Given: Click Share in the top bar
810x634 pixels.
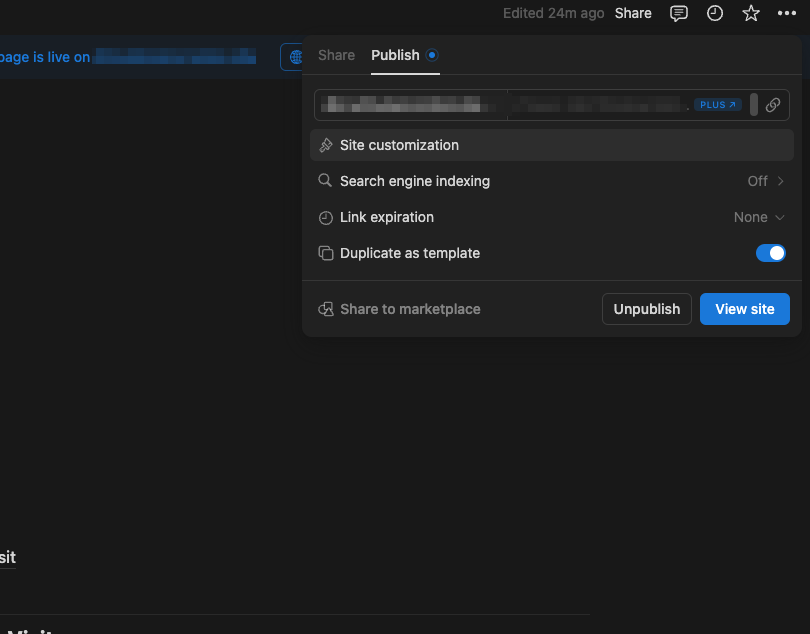Looking at the screenshot, I should tap(633, 13).
